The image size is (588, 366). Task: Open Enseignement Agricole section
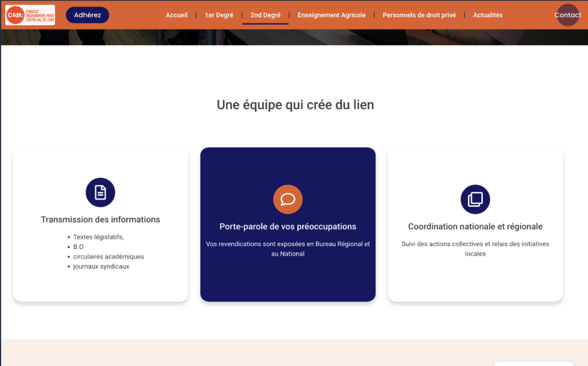click(x=331, y=15)
